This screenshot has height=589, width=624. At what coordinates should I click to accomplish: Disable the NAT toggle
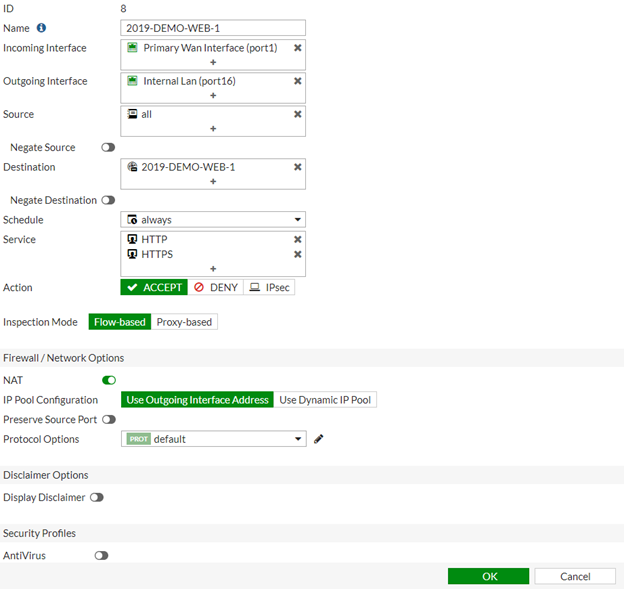(x=109, y=380)
